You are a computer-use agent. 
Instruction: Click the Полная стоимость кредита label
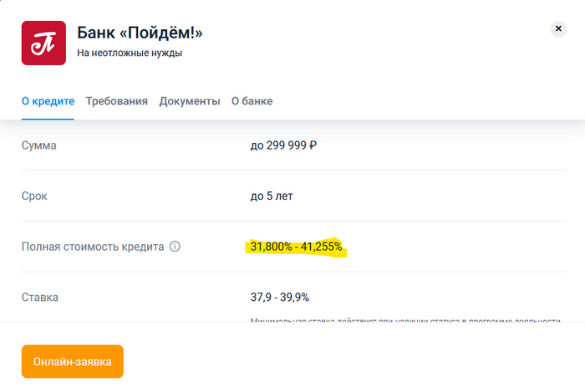click(x=93, y=247)
